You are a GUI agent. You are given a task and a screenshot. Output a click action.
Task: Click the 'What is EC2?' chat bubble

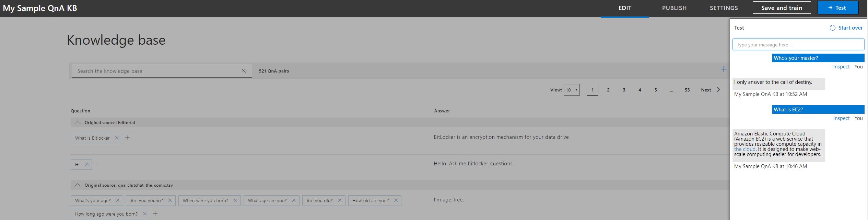818,110
